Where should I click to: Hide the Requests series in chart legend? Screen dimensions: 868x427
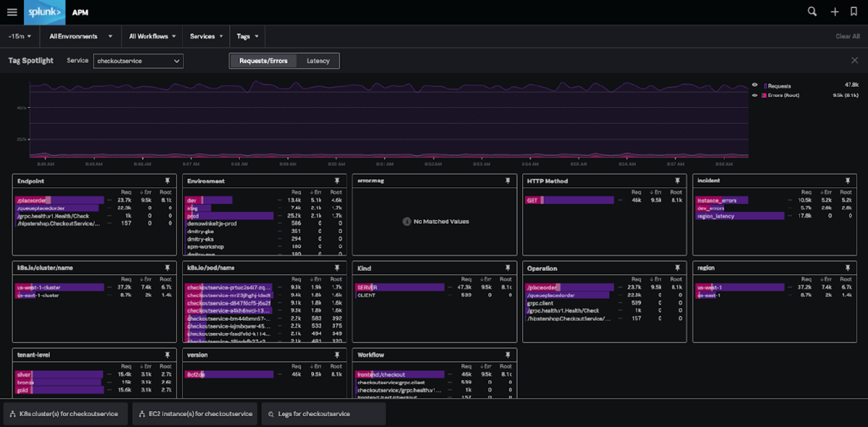tap(754, 85)
